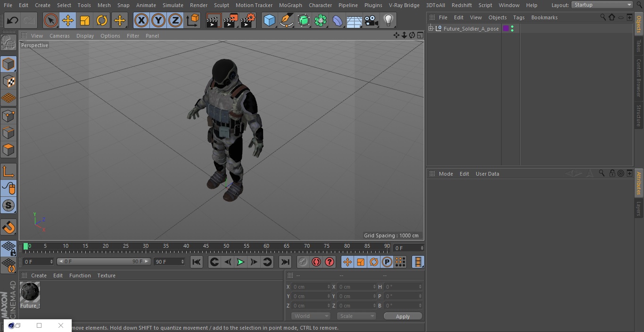Click the floor/sky environment icon
This screenshot has height=332, width=644.
(354, 20)
